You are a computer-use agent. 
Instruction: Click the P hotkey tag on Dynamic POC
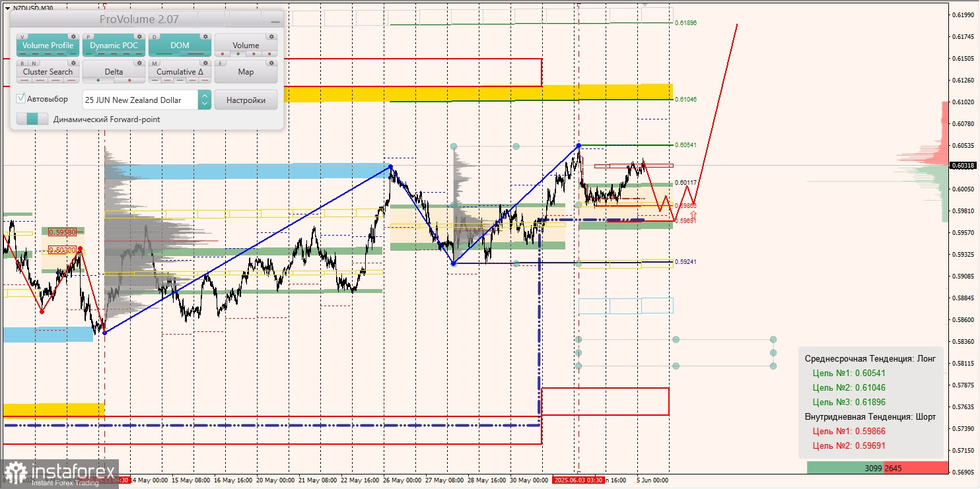(88, 36)
